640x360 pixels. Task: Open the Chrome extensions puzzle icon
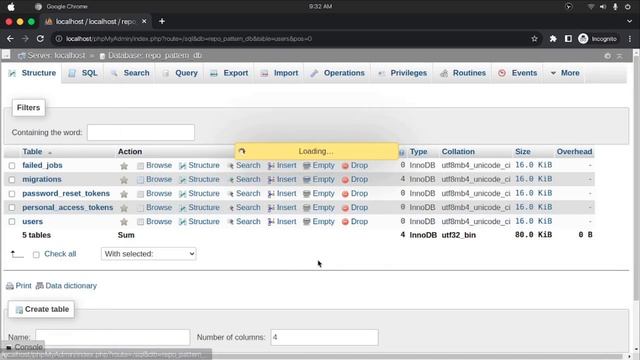(x=553, y=39)
